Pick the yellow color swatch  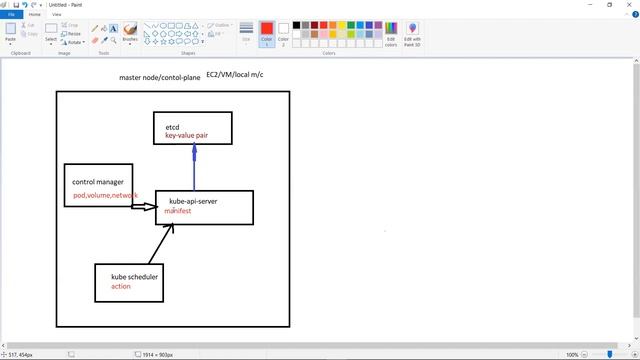pos(342,25)
